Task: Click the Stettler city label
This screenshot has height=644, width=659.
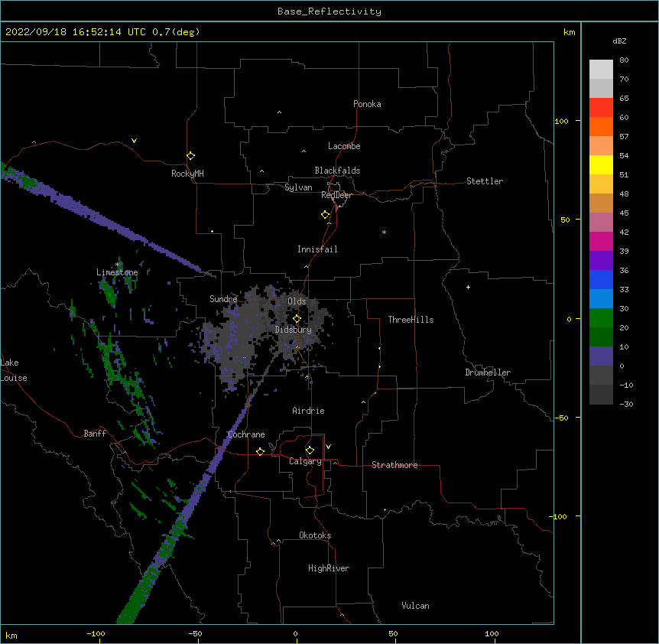Action: pos(485,181)
